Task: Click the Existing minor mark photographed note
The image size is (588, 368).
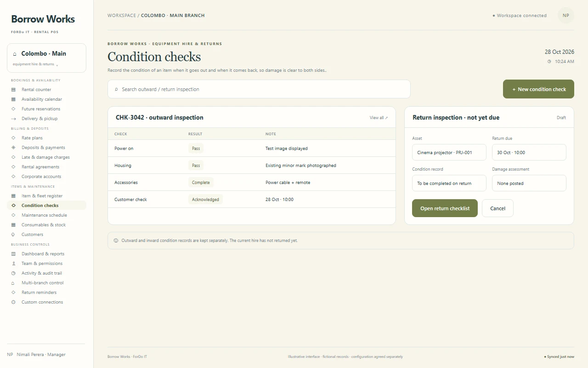Action: (301, 166)
